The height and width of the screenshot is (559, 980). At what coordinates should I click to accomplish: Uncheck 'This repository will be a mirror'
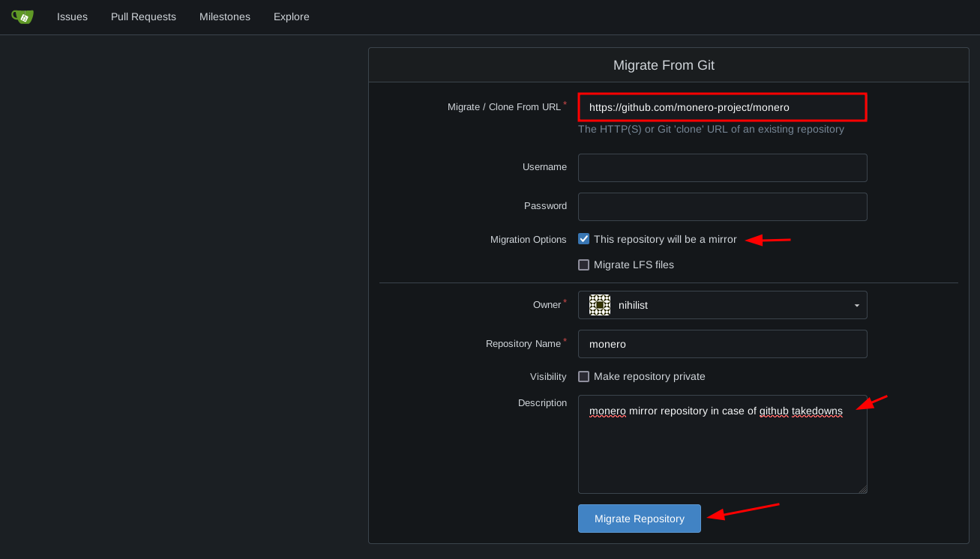click(584, 239)
